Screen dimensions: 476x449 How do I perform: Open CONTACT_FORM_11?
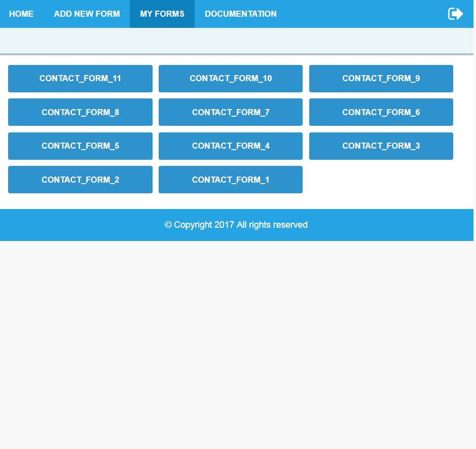(x=80, y=78)
